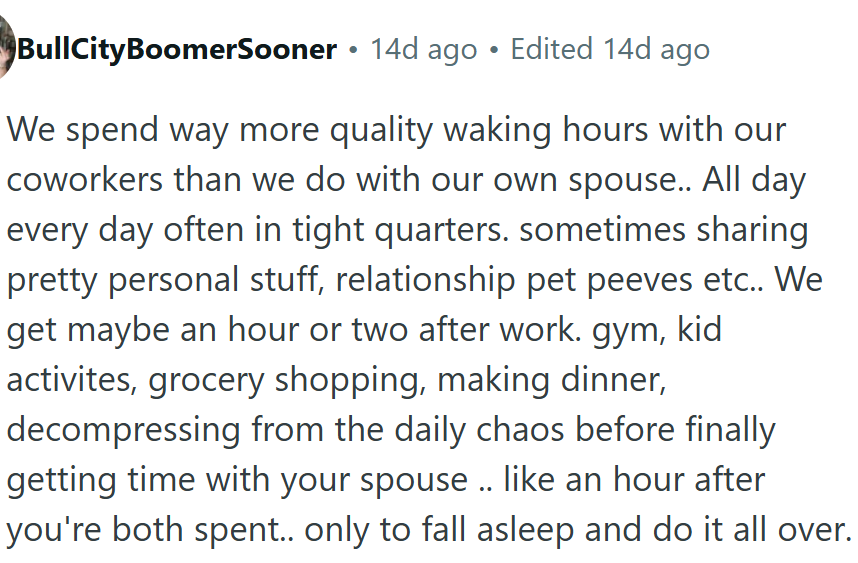The height and width of the screenshot is (563, 858).
Task: Open BullCityBoomerSooner's user profile
Action: pyautogui.click(x=177, y=49)
